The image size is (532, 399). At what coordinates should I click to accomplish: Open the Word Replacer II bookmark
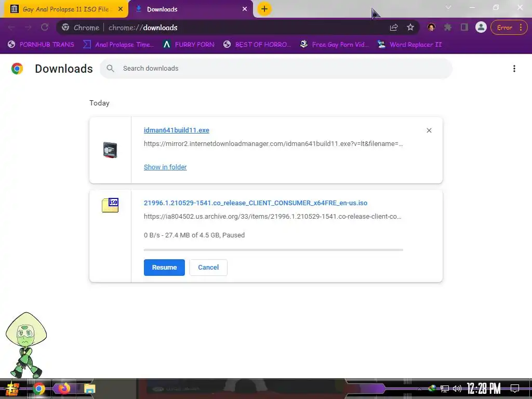[x=410, y=45]
